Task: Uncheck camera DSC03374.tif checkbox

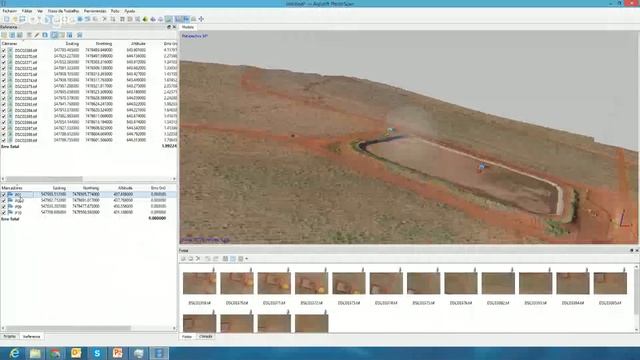Action: (4, 80)
